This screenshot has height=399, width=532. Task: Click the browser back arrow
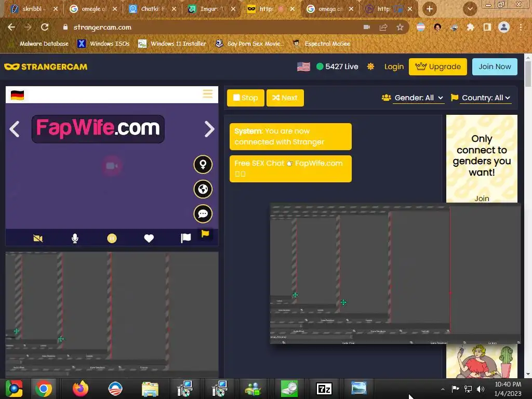pyautogui.click(x=11, y=27)
